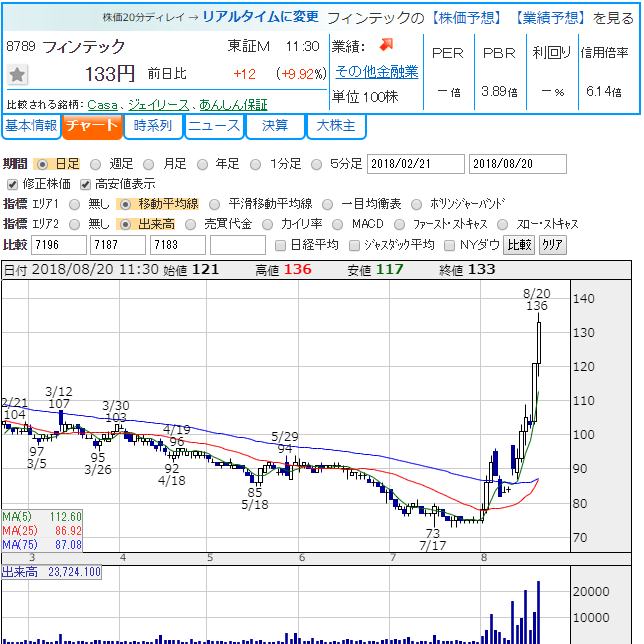The height and width of the screenshot is (644, 644).
Task: Click the クリア button
Action: point(551,245)
